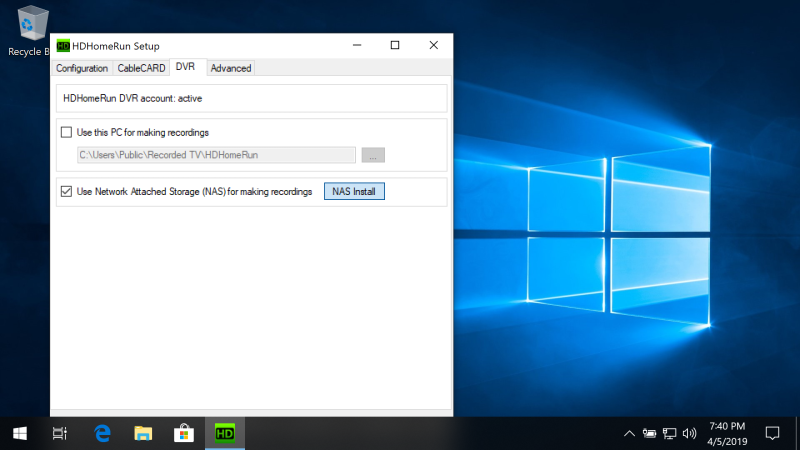Select the DVR tab
The height and width of the screenshot is (450, 800).
click(x=185, y=67)
